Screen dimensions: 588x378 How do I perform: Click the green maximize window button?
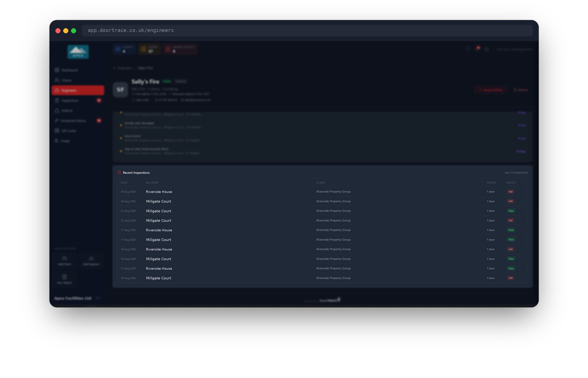click(73, 31)
